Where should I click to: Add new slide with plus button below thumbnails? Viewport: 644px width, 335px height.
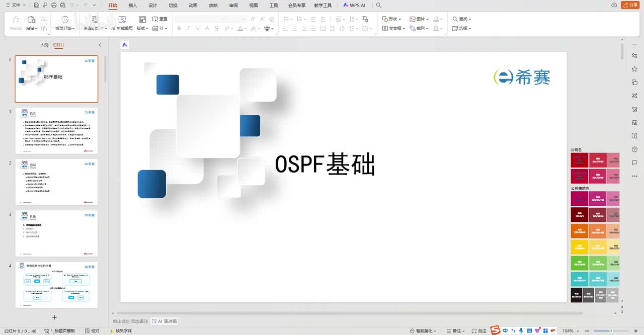click(x=54, y=317)
